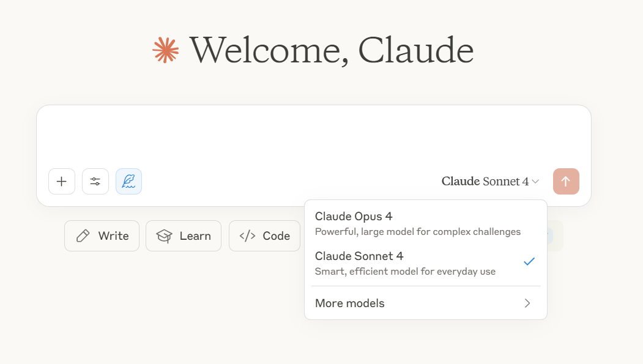Click the plus attachment icon

(x=62, y=181)
